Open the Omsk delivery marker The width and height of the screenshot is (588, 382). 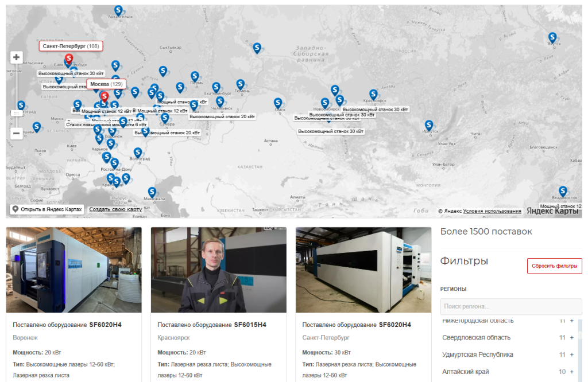click(x=278, y=103)
